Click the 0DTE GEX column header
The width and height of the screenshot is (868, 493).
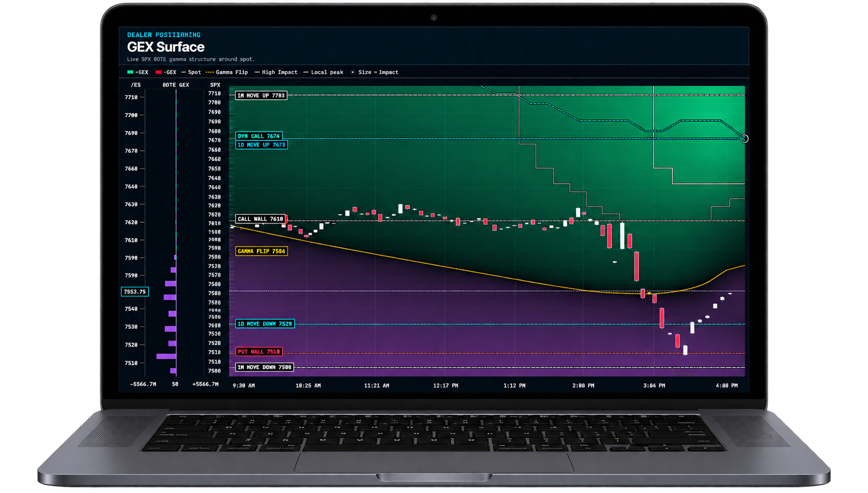click(176, 85)
